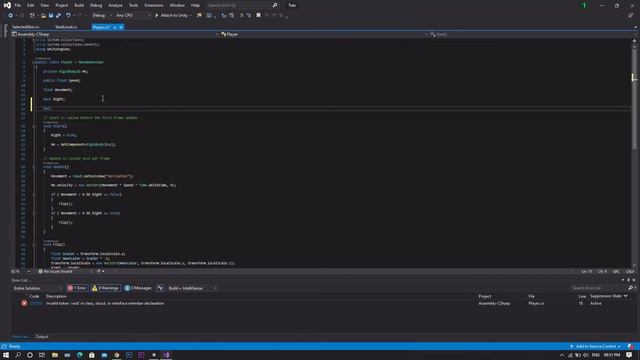The width and height of the screenshot is (640, 360).
Task: Open Microsoft Store from the taskbar
Action: [92, 355]
